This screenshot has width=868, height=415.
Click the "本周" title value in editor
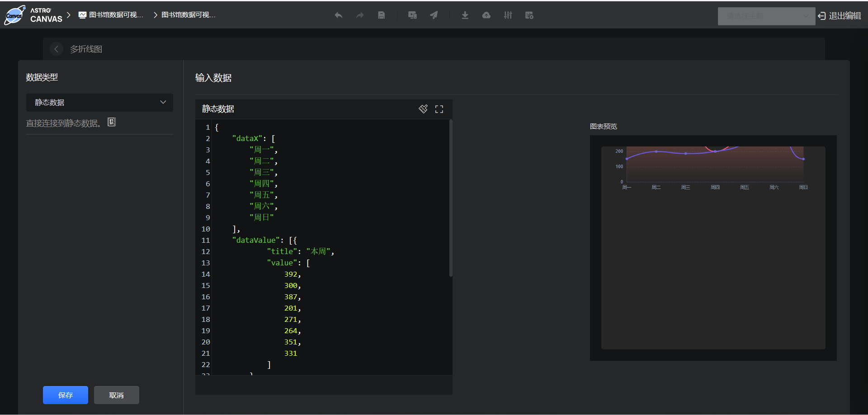pyautogui.click(x=319, y=251)
